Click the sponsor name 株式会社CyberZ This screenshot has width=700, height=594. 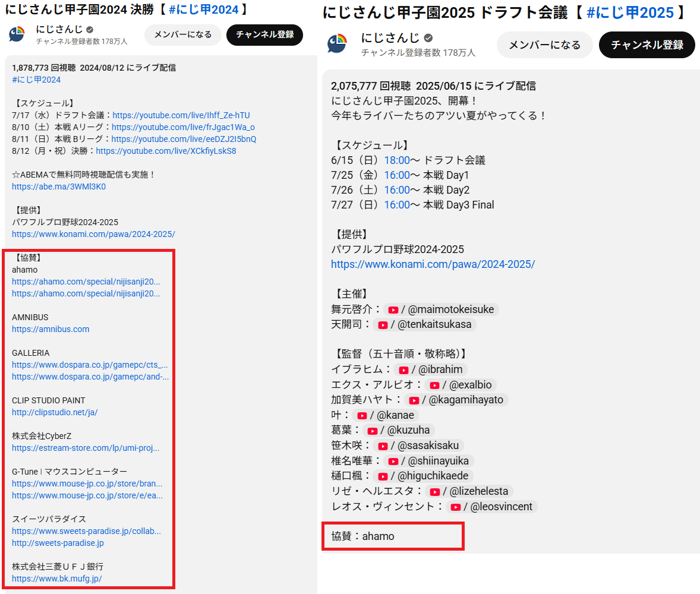[x=42, y=436]
